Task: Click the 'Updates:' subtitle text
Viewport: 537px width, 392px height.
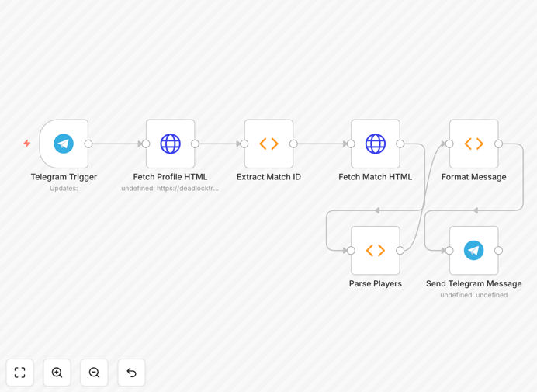Action: (64, 188)
